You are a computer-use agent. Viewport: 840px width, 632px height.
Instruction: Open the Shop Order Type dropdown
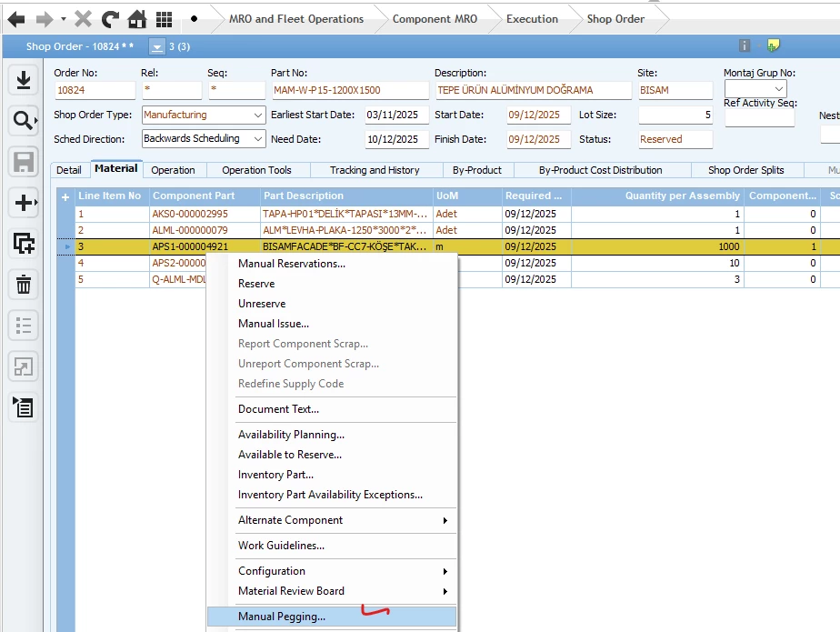[257, 115]
